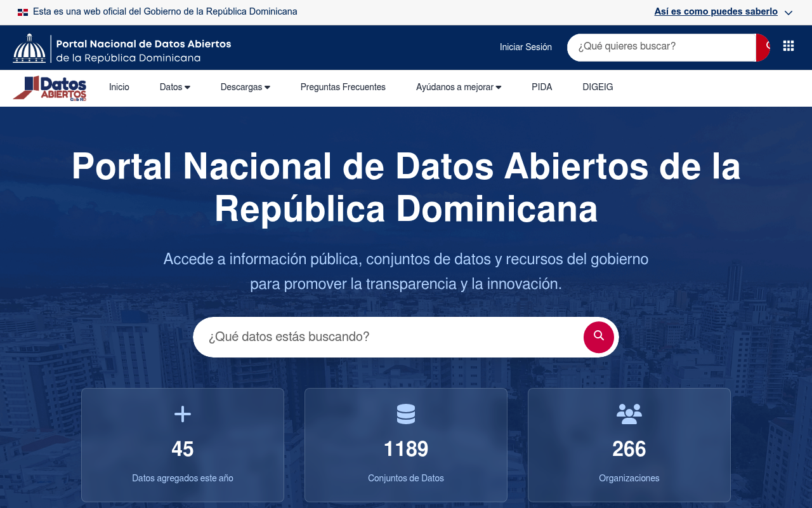Click 'Así es como puedes saberlo' link
This screenshot has height=508, width=812.
click(716, 11)
